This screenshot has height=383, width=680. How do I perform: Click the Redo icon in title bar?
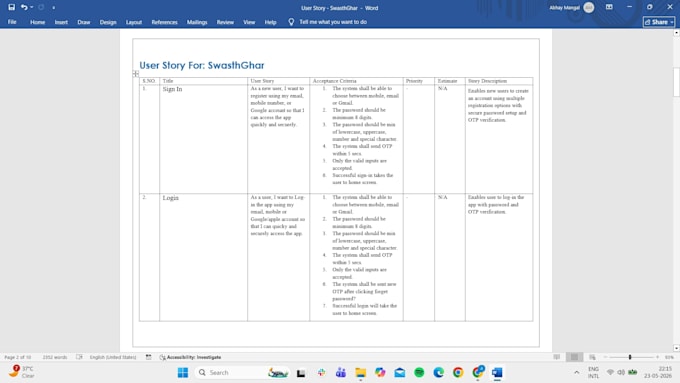pos(41,7)
